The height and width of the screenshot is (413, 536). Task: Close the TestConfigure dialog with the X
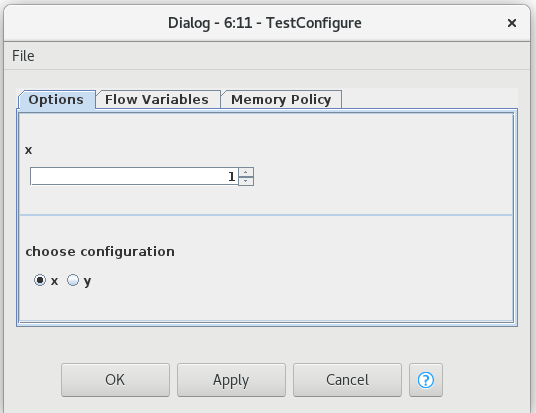511,23
